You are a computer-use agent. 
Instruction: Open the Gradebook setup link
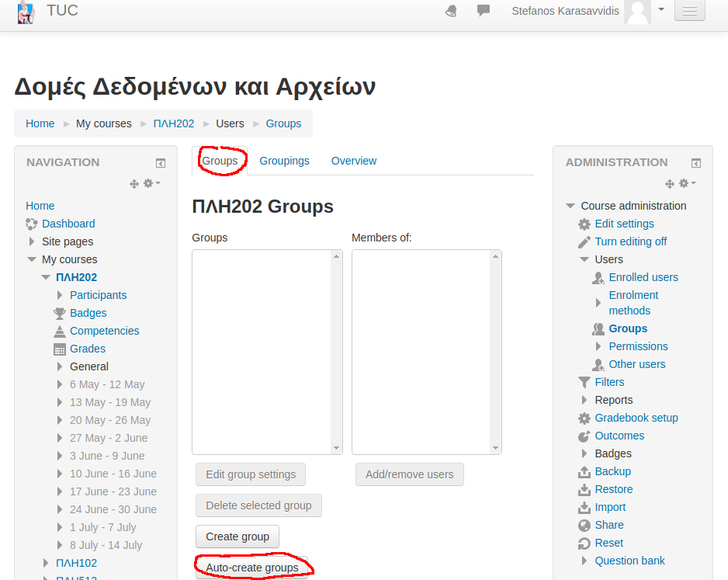[636, 418]
